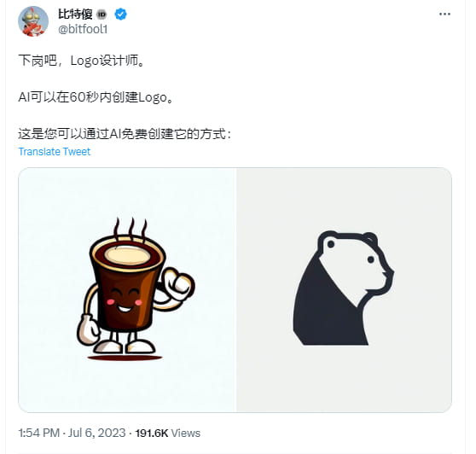Open the three-dot more options menu
This screenshot has width=476, height=454.
(x=444, y=14)
